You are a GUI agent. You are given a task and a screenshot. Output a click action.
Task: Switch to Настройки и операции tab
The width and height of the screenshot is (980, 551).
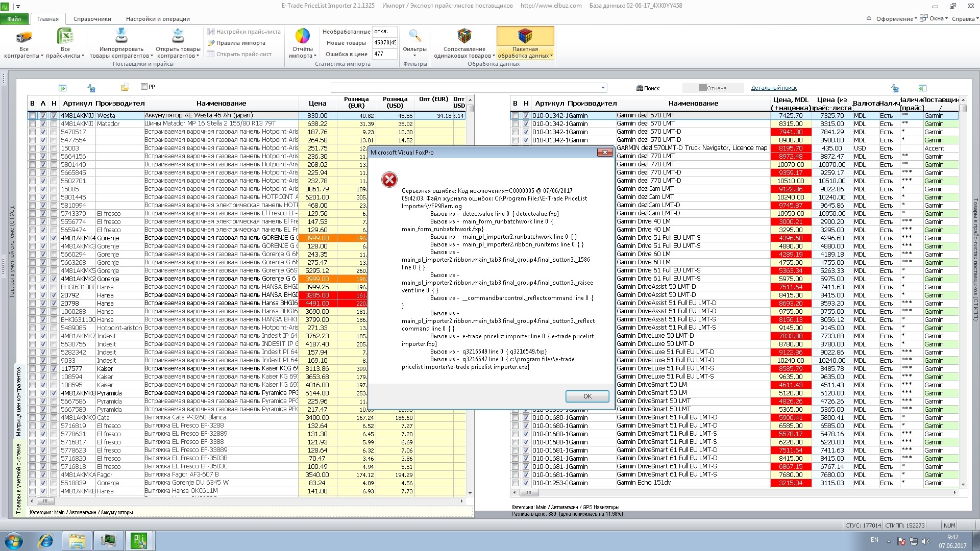[x=158, y=19]
